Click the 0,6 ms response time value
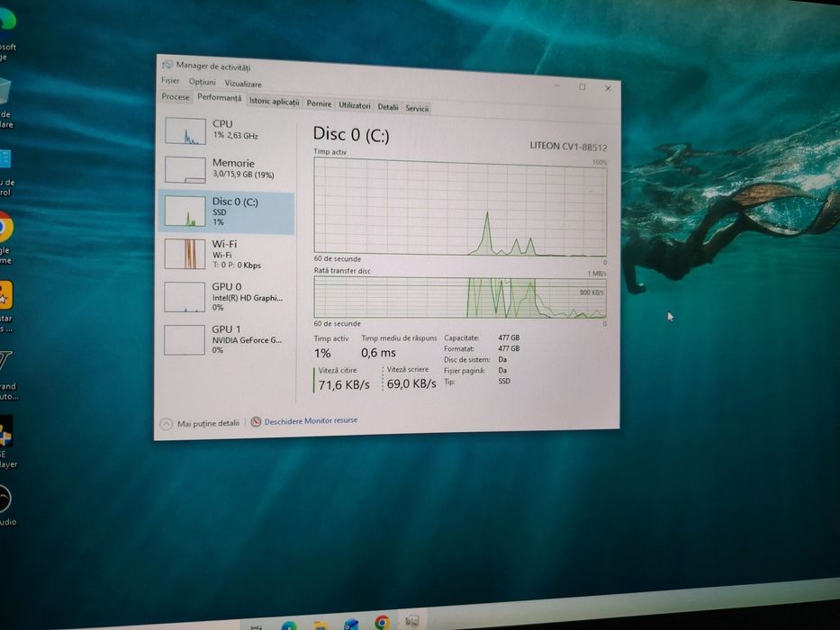 [x=378, y=353]
